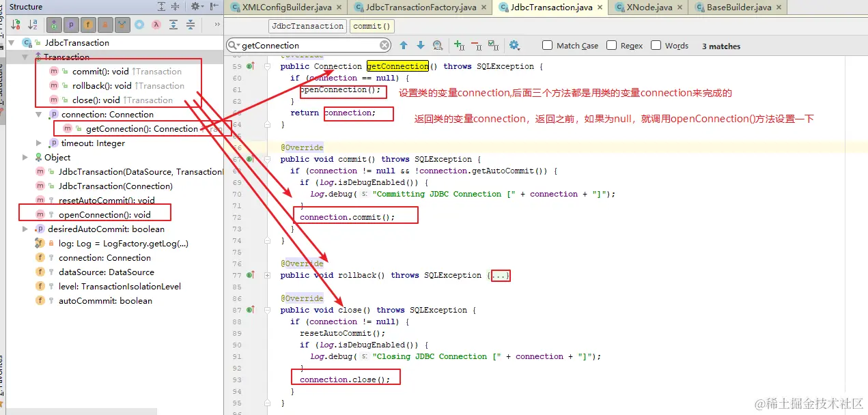This screenshot has width=868, height=415.
Task: Toggle Show Inherited members button
Action: tap(54, 25)
